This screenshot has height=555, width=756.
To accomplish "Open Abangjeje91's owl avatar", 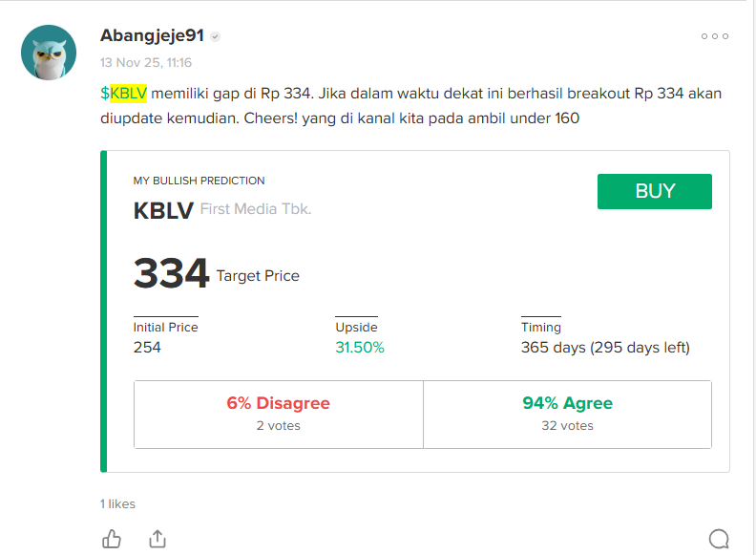I will 49,53.
